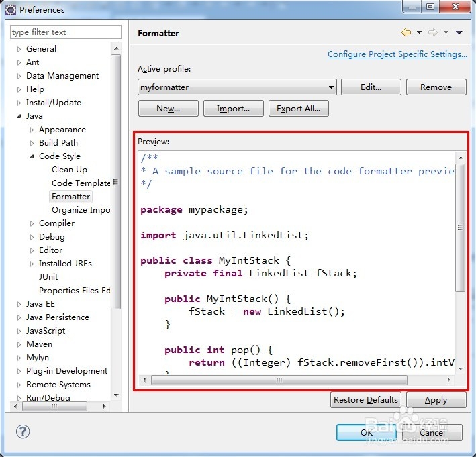
Task: Expand the Plug-in Development node
Action: (x=19, y=371)
